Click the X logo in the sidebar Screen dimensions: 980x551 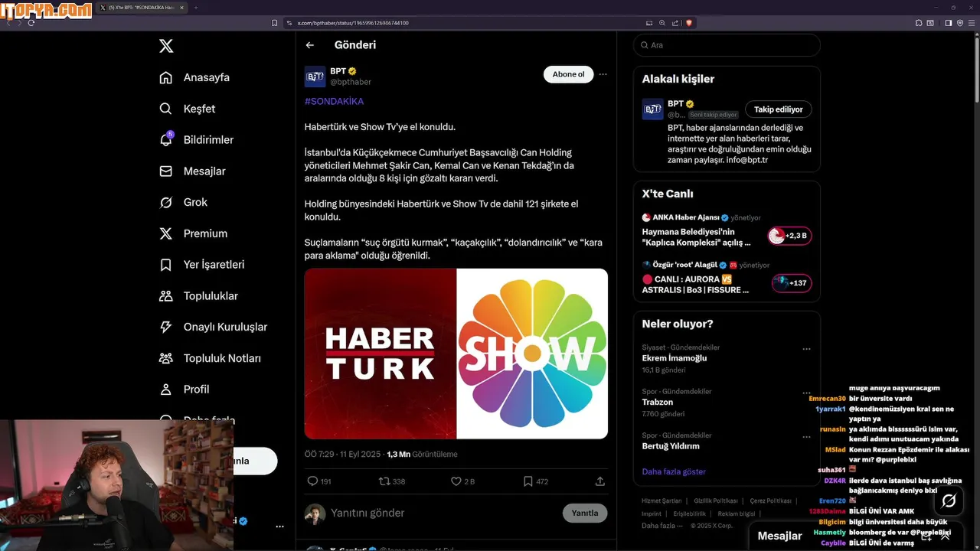click(x=166, y=46)
